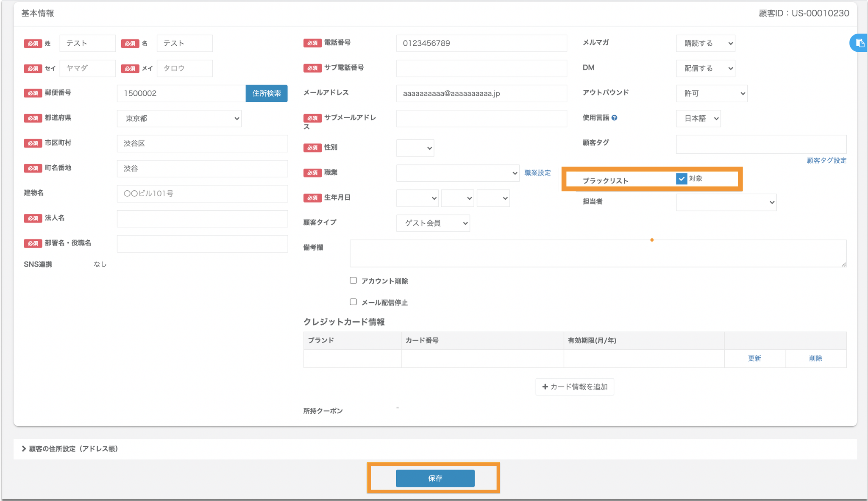The width and height of the screenshot is (868, 501).
Task: Click 更新 in credit card table
Action: pos(754,358)
